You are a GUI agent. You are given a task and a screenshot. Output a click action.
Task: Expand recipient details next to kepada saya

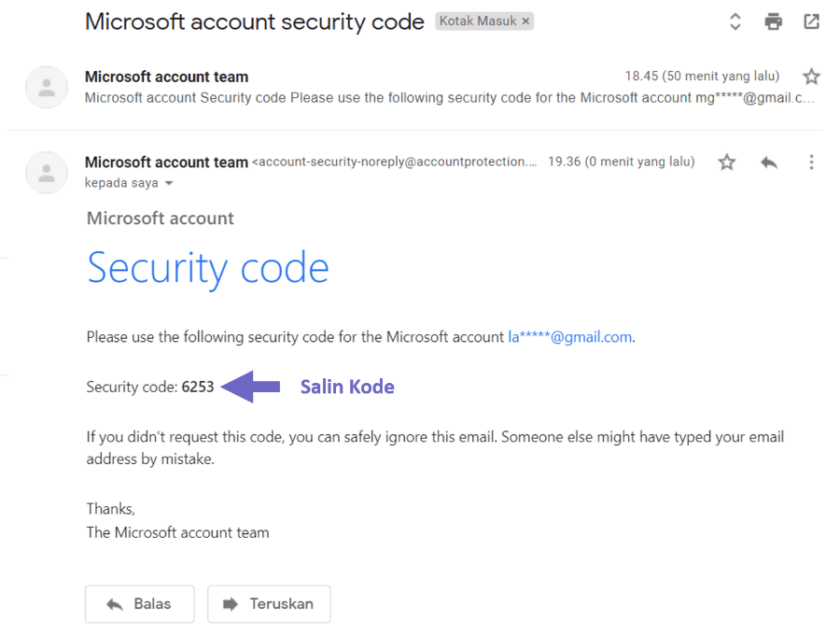pos(169,183)
